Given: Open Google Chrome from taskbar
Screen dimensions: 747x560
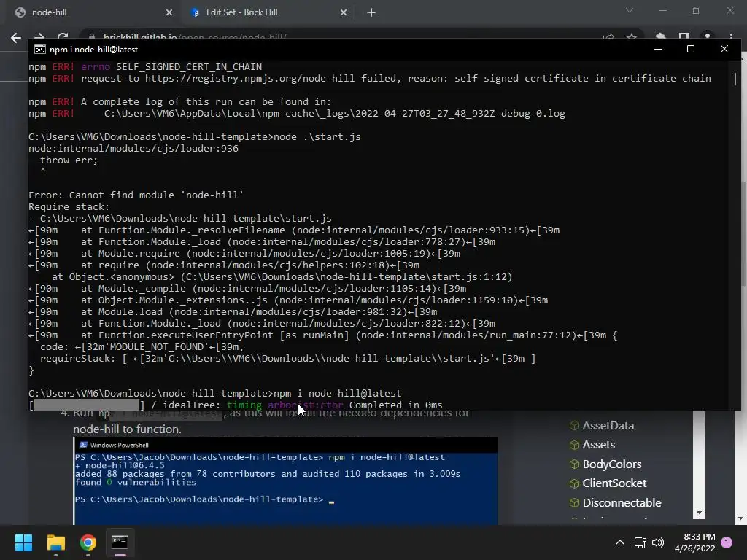Looking at the screenshot, I should pos(88,542).
